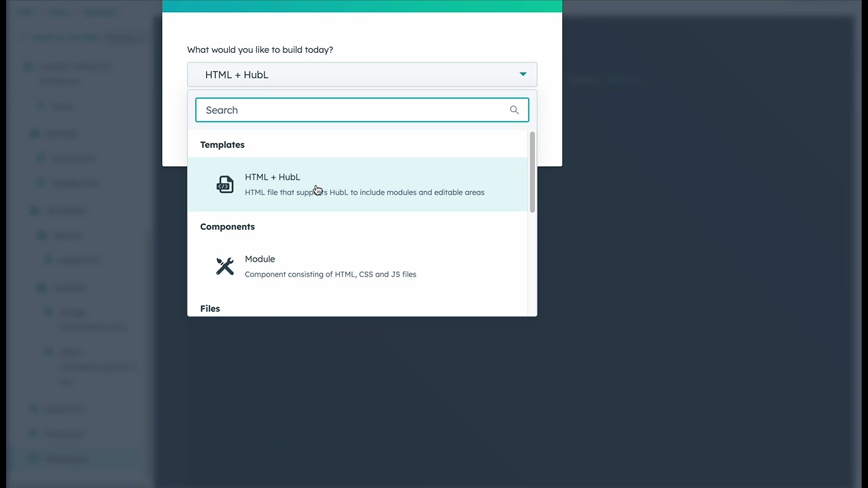The image size is (868, 488).
Task: Click the Module wrench and screwdriver icon
Action: pos(224,266)
